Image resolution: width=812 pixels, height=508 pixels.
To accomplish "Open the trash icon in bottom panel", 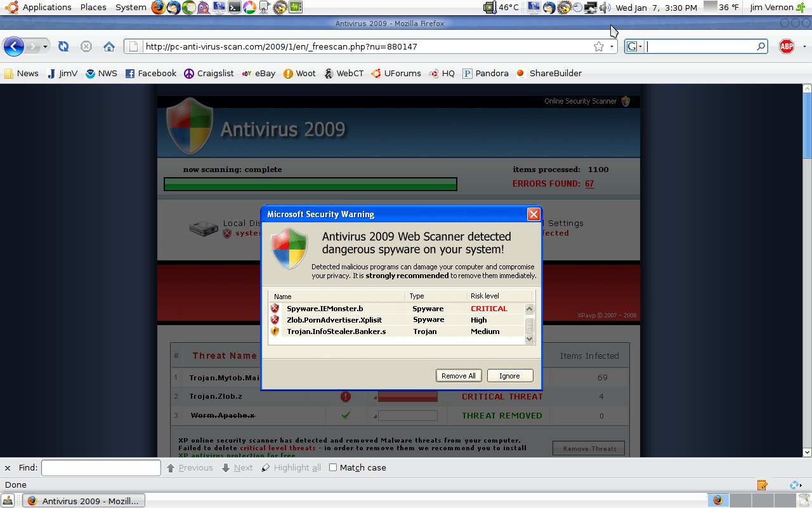I will (x=804, y=500).
